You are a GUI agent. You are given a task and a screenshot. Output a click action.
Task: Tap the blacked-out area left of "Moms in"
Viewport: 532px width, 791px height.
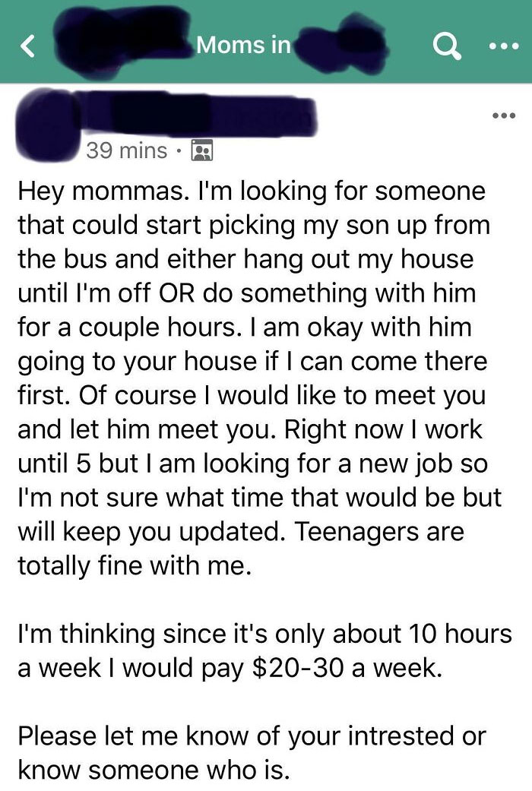tap(122, 35)
